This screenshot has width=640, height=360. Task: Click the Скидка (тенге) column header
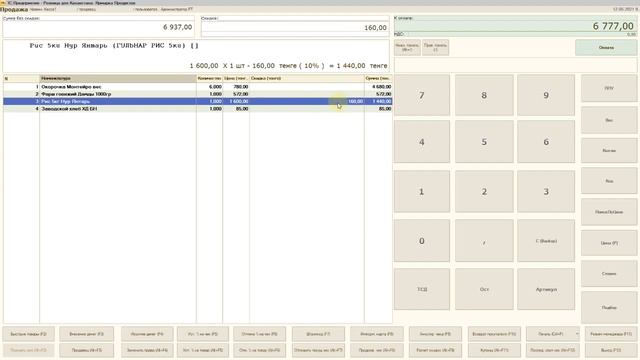[x=307, y=78]
